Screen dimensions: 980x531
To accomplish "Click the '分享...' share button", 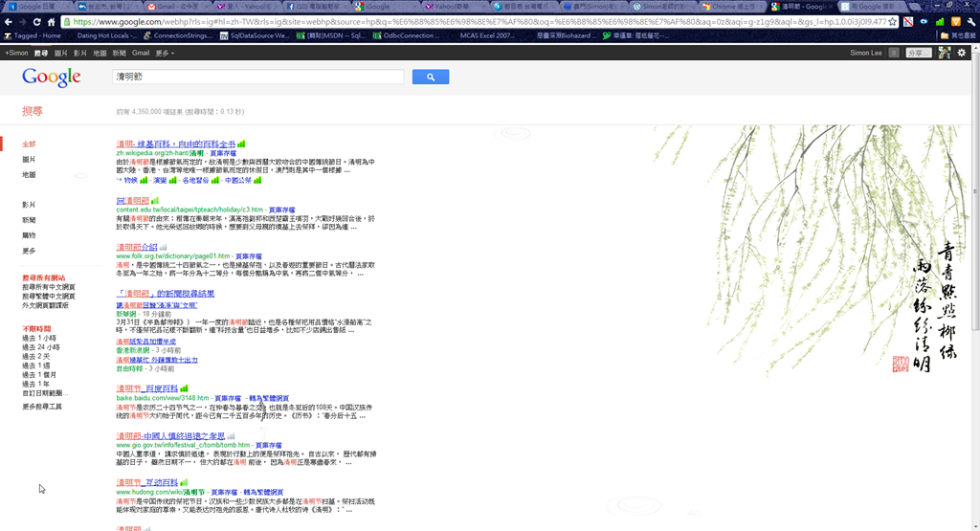I will (918, 54).
